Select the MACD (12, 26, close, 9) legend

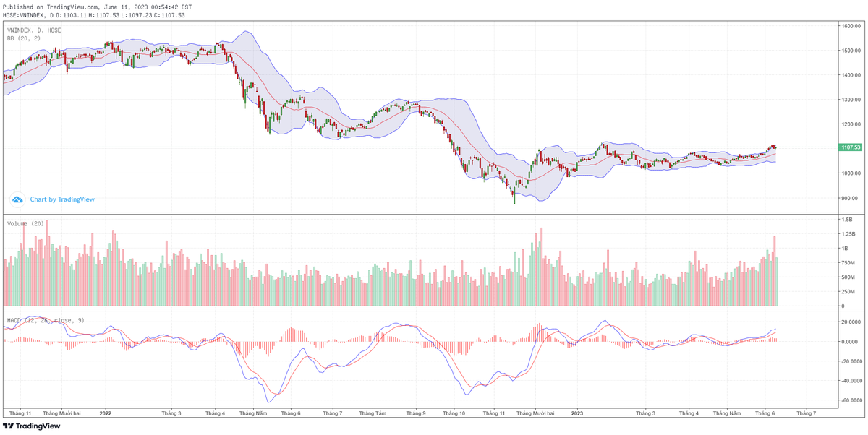[x=46, y=319]
